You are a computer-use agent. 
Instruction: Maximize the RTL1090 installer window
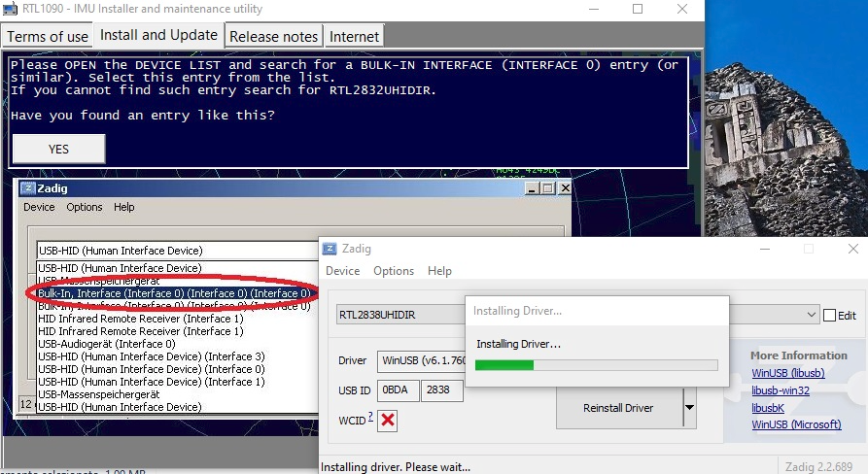click(x=638, y=9)
